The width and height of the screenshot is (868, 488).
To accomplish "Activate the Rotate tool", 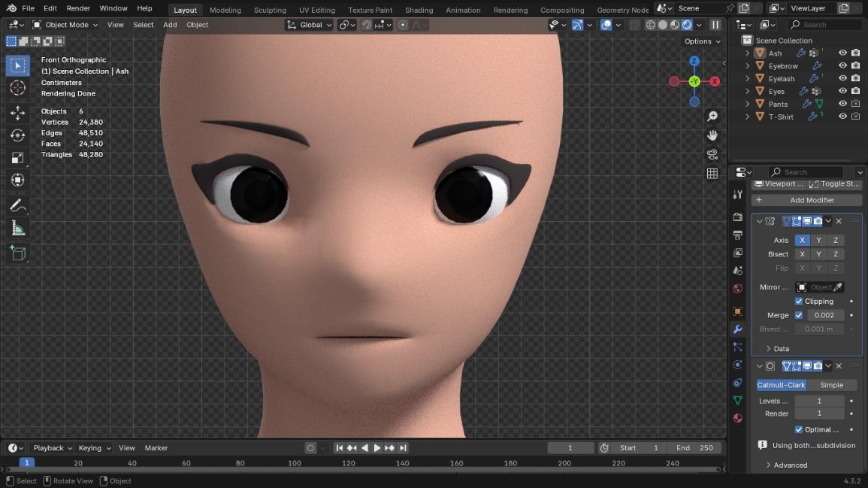I will point(18,135).
